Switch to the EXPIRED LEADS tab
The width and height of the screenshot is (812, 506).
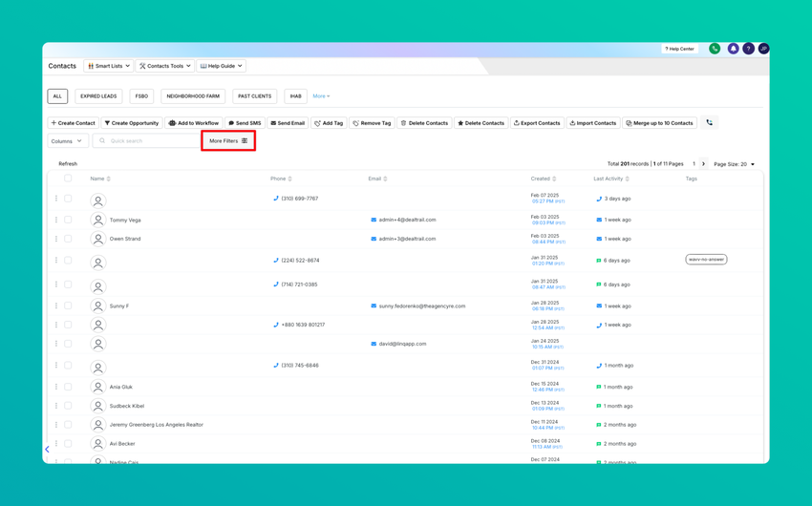tap(98, 96)
